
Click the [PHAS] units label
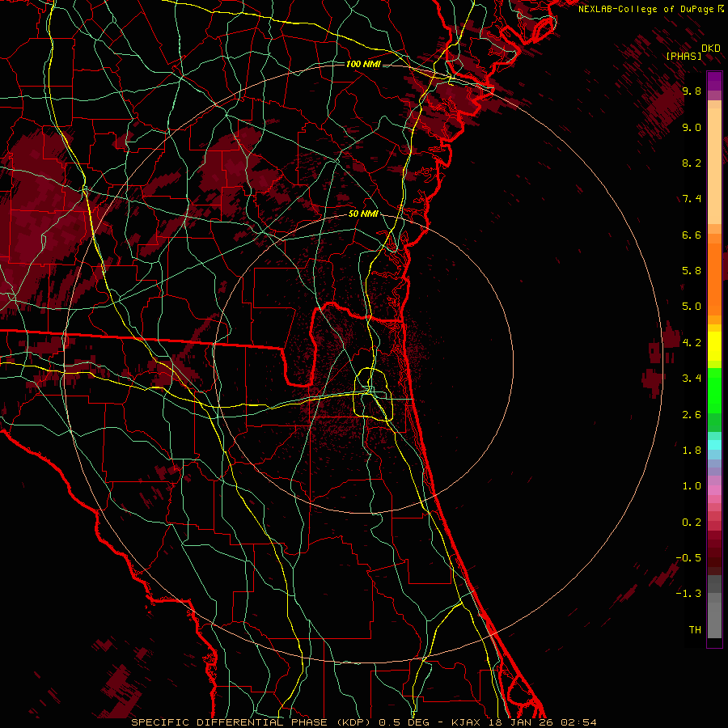pos(684,57)
